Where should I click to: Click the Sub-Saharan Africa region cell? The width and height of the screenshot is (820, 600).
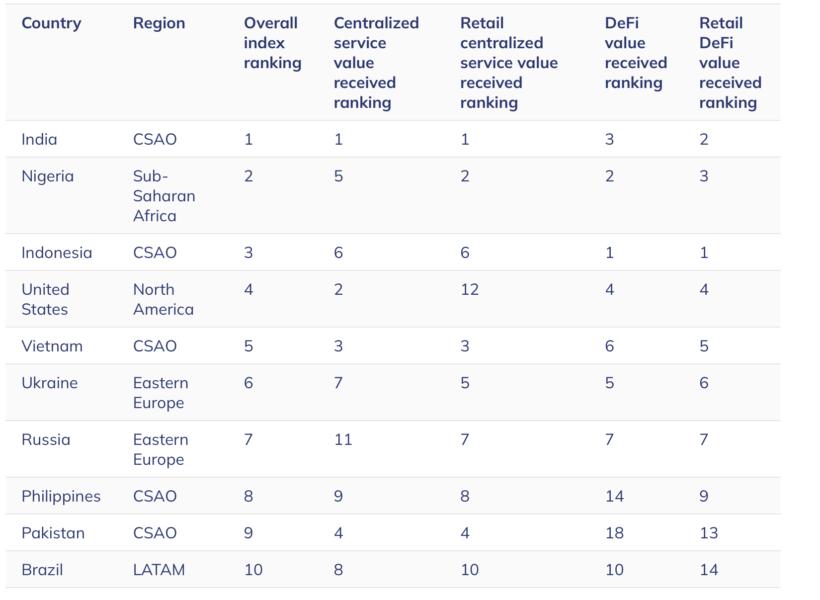[164, 196]
